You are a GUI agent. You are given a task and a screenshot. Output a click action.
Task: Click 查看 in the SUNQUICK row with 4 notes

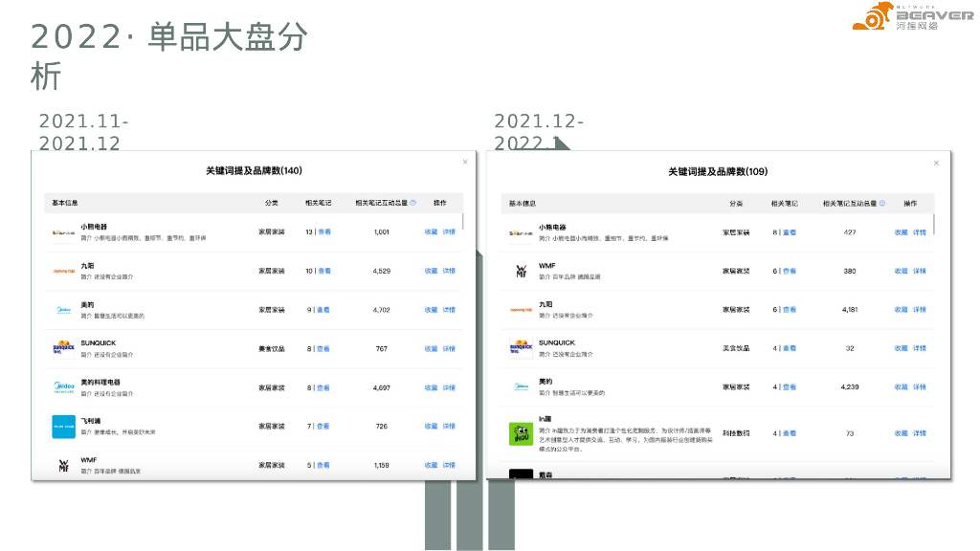point(790,348)
